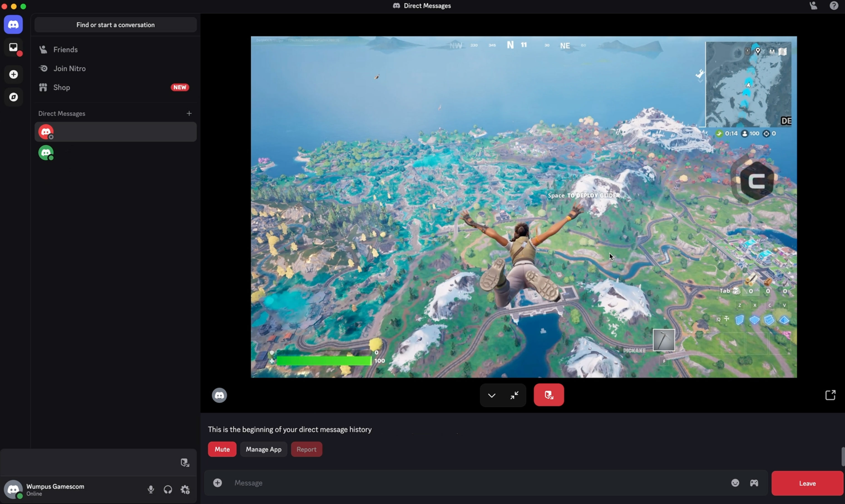Collapse the stream with the shrink arrows icon

[515, 395]
